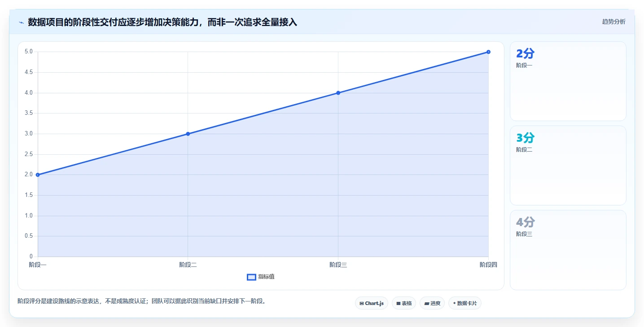
Task: Click the headline starting with 数据项目的阶段性交付
Action: (162, 22)
